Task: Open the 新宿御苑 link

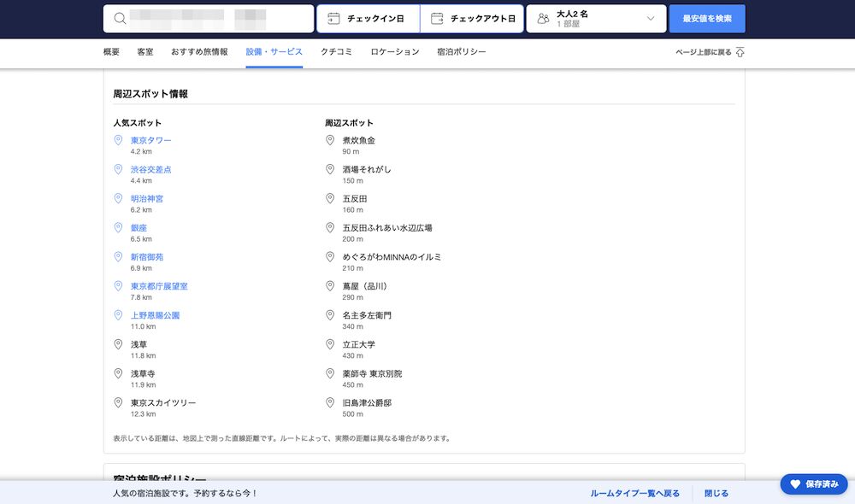Action: tap(147, 256)
